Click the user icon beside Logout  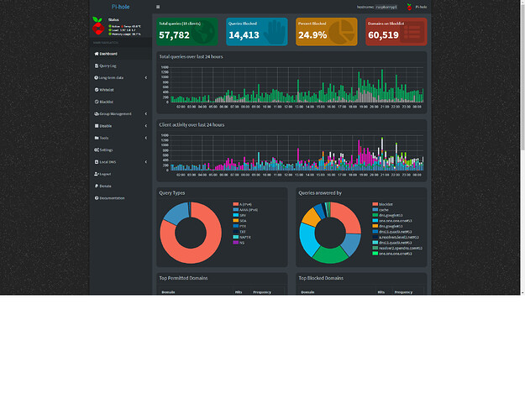pyautogui.click(x=97, y=174)
